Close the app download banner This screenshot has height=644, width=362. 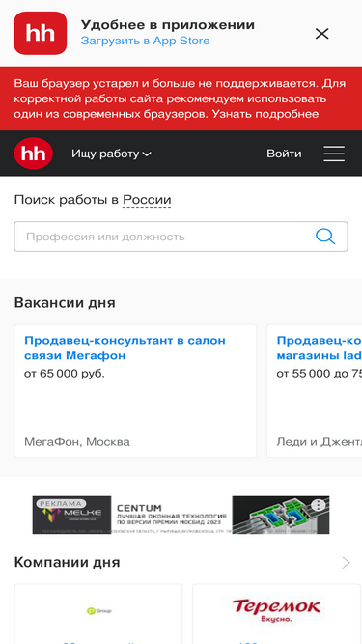tap(321, 34)
